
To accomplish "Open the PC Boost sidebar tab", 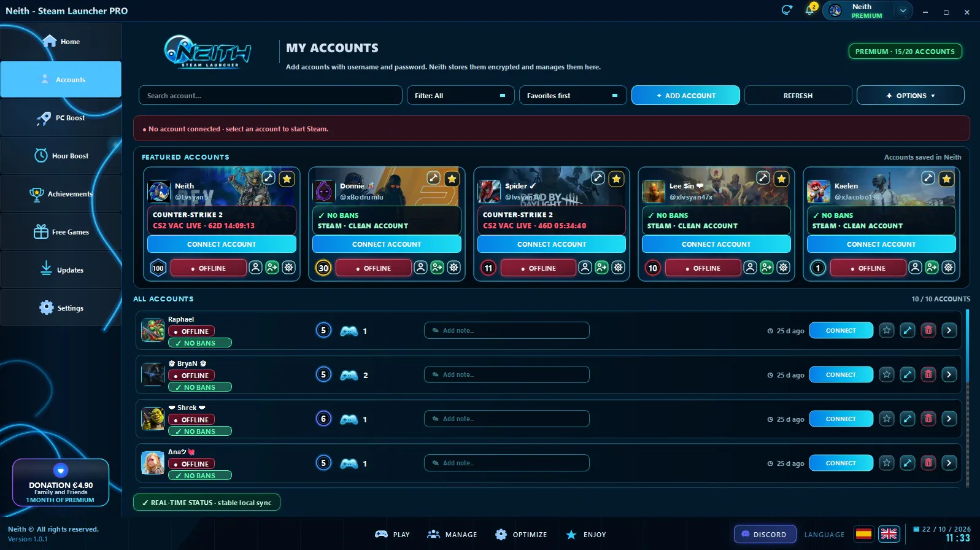I will point(61,118).
